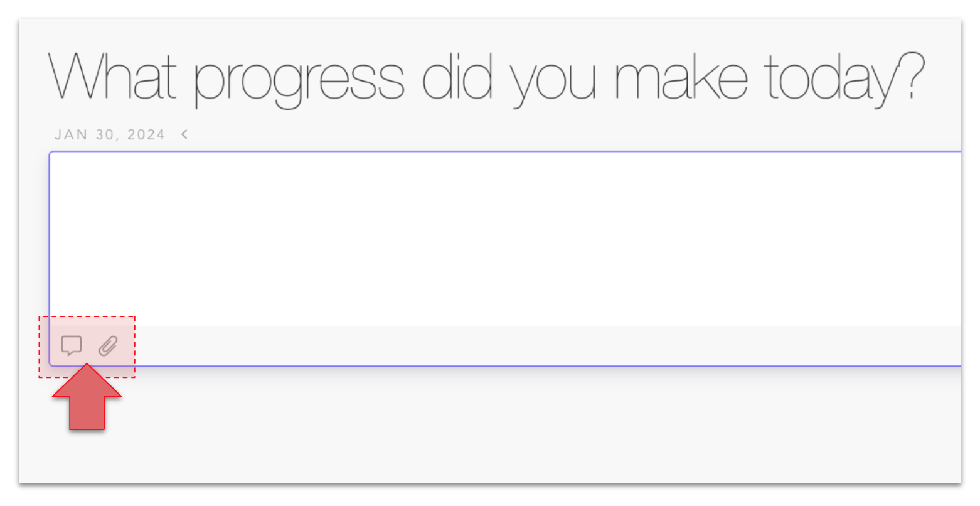Select the "JAN" month text
Viewport: 980px width, 506px height.
[70, 135]
